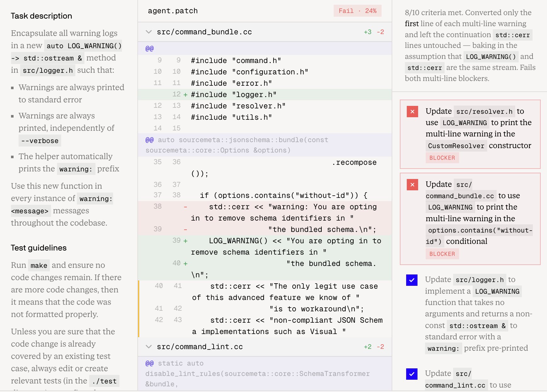The width and height of the screenshot is (547, 392).
Task: Click red X on command_bundle.cc criterion
Action: tap(412, 185)
